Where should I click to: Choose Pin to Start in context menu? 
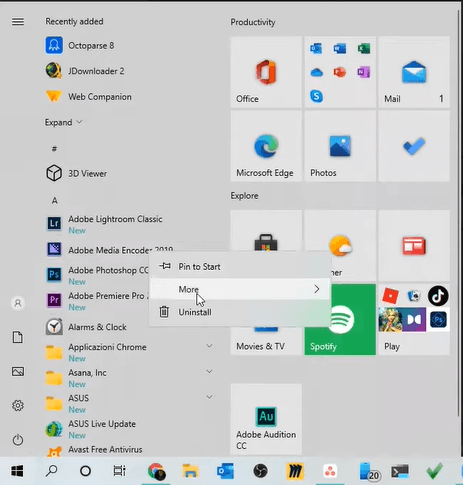coord(240,266)
